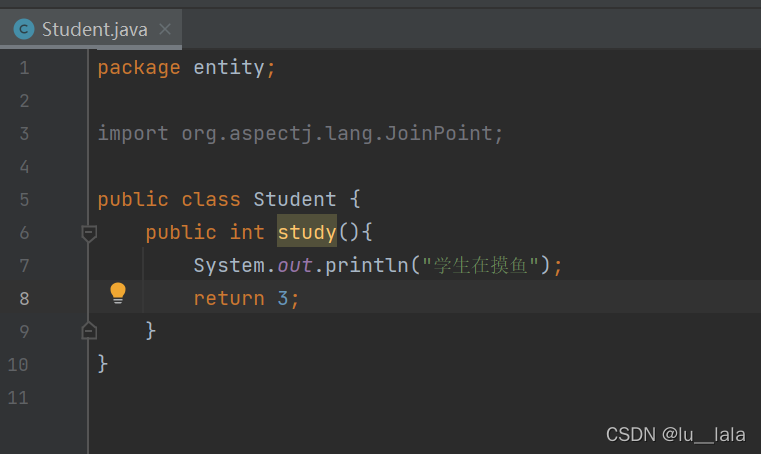The height and width of the screenshot is (454, 761).
Task: Click the package keyword on line 1
Action: [x=139, y=68]
